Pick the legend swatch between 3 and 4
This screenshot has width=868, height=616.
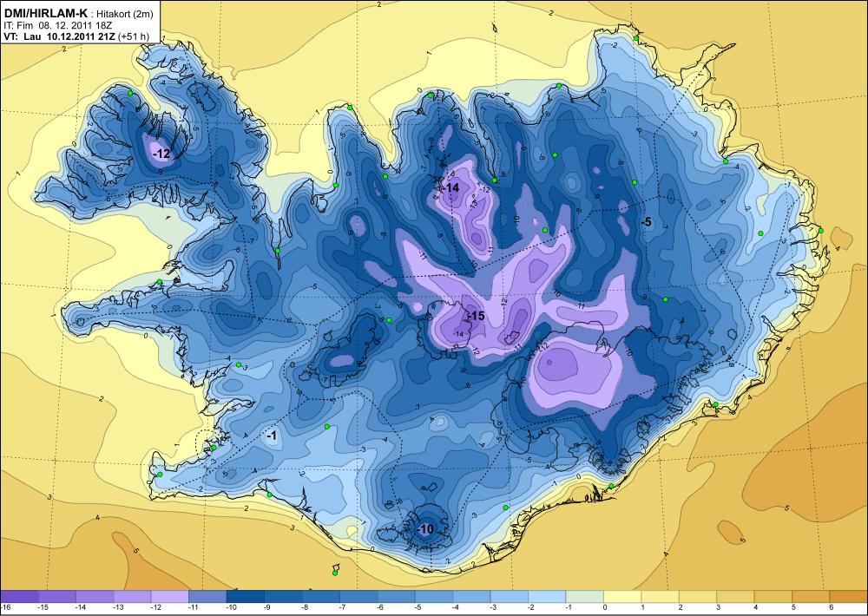coord(735,596)
